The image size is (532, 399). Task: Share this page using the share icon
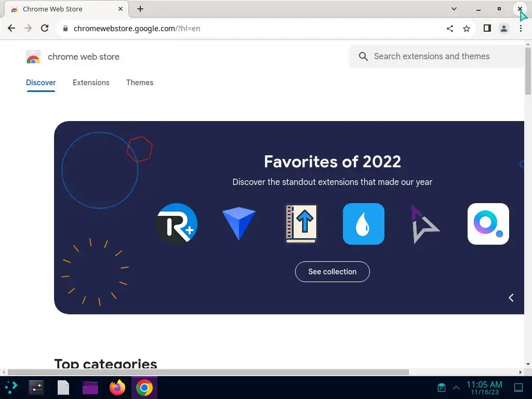pos(450,29)
